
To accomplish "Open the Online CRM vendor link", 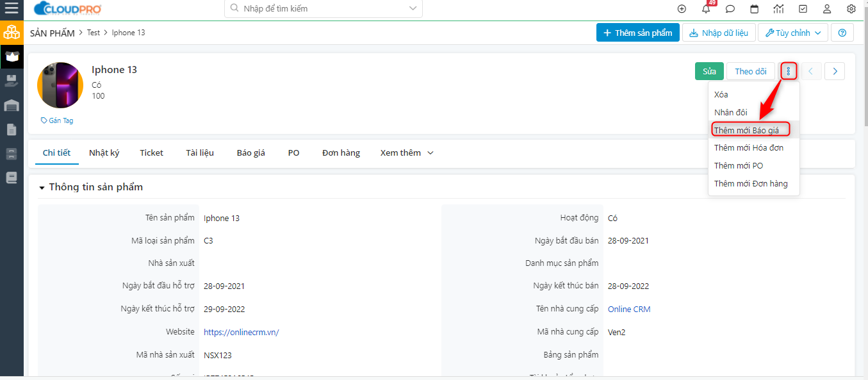I will pos(629,309).
